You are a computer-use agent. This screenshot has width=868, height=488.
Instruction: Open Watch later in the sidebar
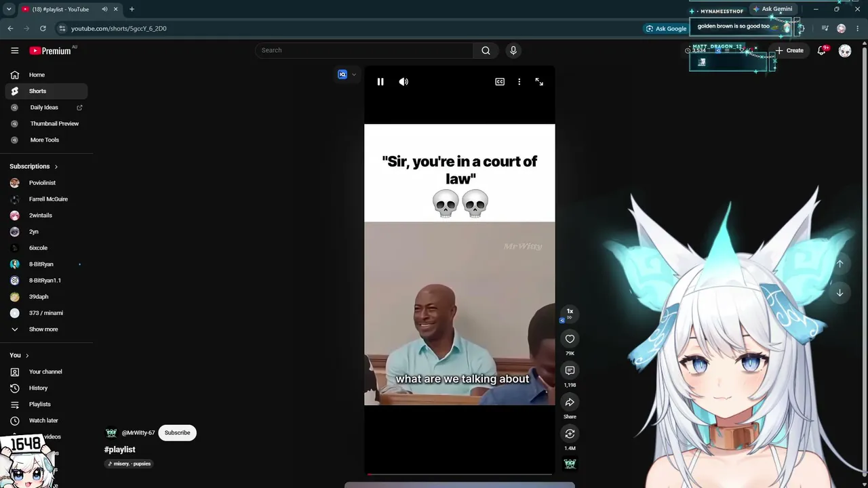pos(46,421)
